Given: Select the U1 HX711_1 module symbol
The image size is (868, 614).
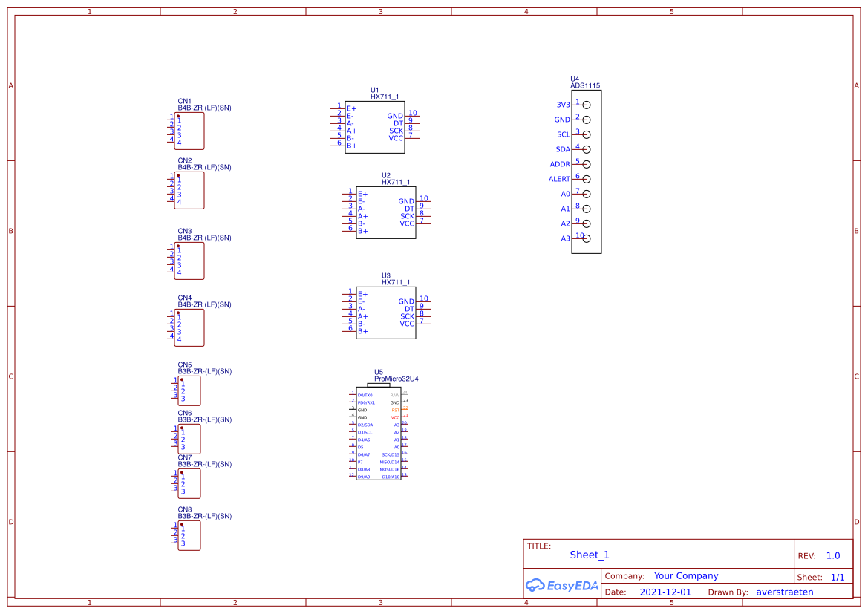Looking at the screenshot, I should coord(375,126).
